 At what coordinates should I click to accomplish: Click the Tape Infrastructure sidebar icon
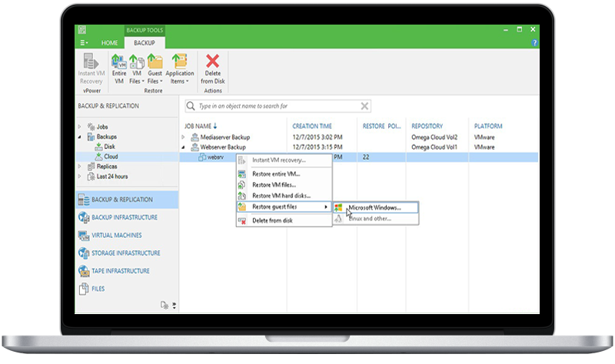coord(84,271)
